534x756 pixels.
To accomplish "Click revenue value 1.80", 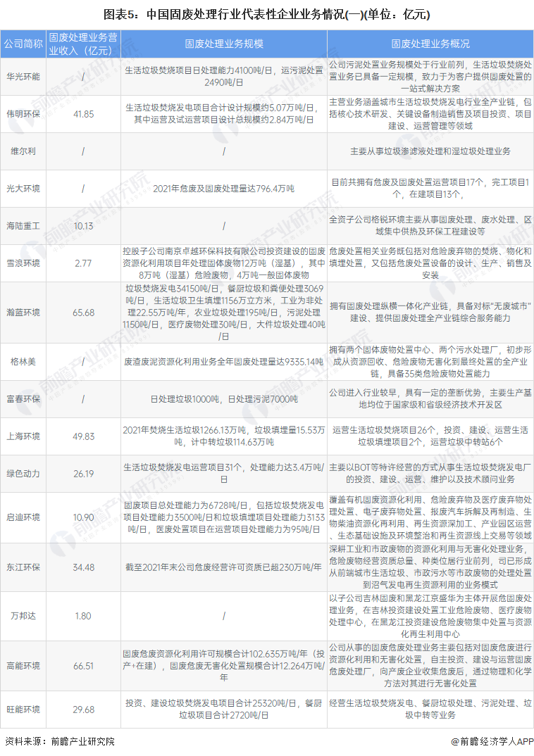I will point(83,616).
